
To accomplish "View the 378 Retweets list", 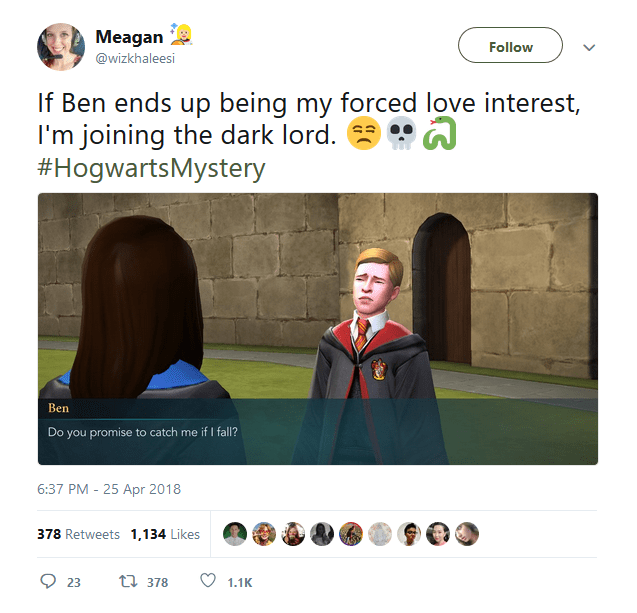I will [x=78, y=534].
